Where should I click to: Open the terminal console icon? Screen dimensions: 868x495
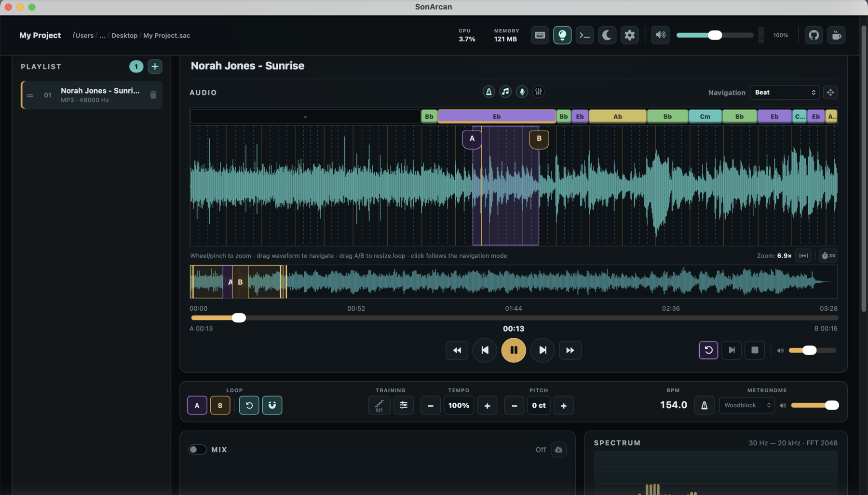(584, 35)
